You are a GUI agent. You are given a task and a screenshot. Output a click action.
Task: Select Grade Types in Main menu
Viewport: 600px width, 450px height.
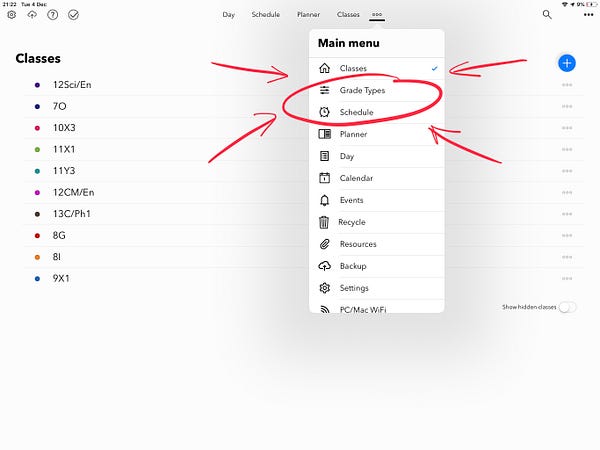coord(377,90)
